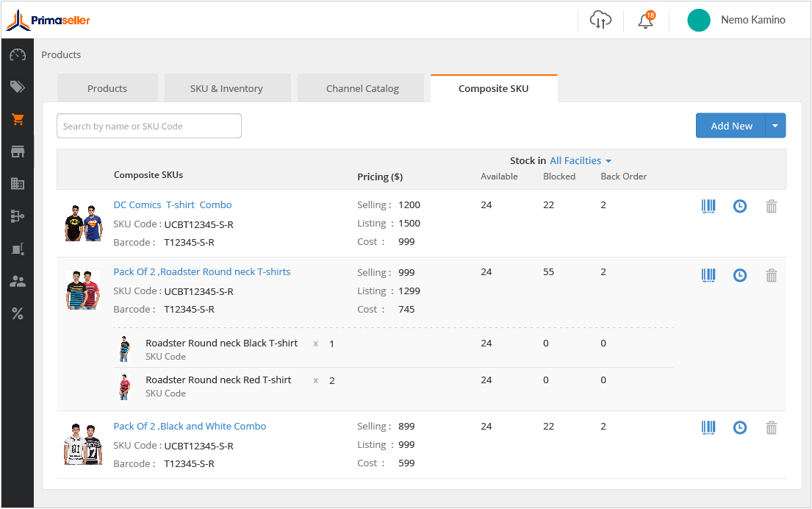Click Roadster Round neck Red T-shirt thumbnail

[x=124, y=387]
